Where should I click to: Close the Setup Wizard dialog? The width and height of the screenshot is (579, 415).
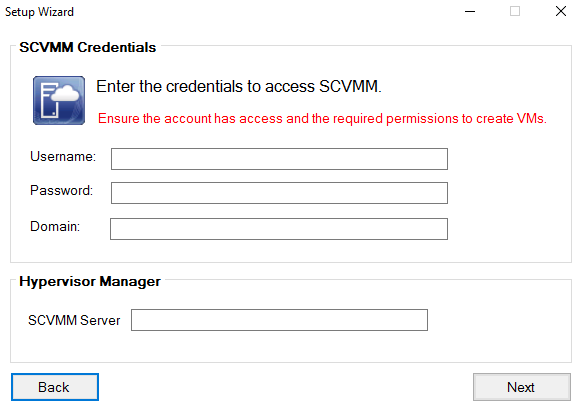[561, 11]
